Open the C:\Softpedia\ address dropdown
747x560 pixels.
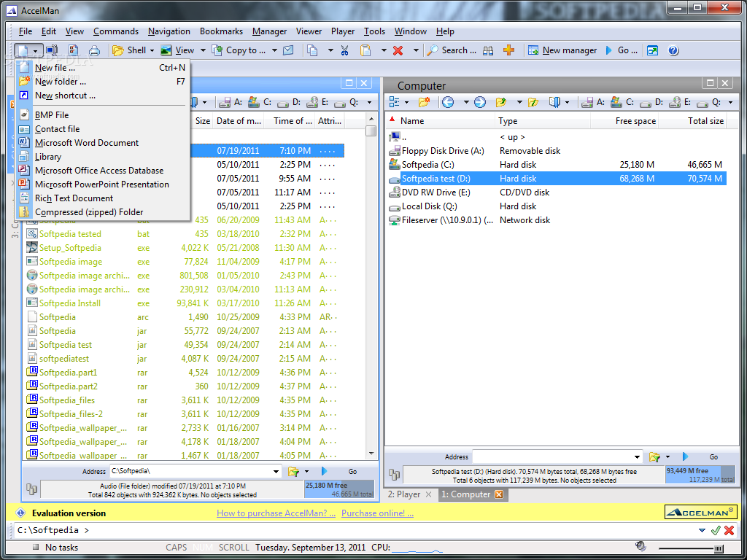pyautogui.click(x=276, y=472)
